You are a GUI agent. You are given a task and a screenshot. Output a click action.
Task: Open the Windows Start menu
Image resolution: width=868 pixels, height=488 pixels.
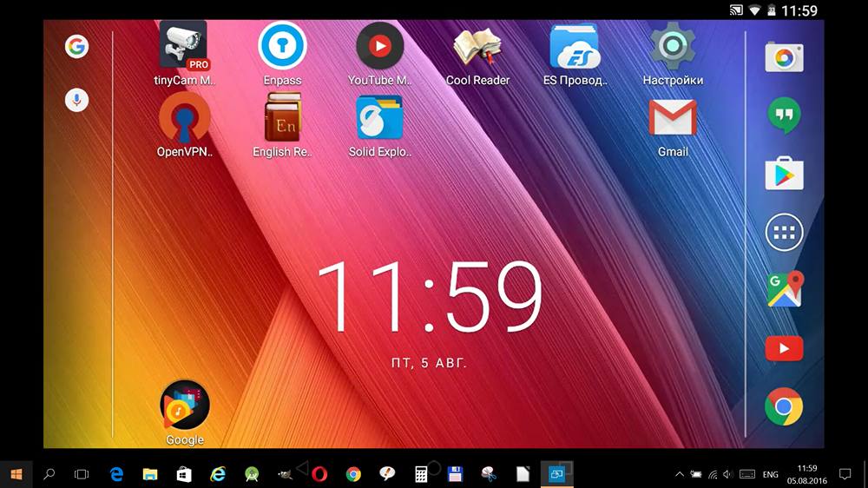click(x=16, y=474)
